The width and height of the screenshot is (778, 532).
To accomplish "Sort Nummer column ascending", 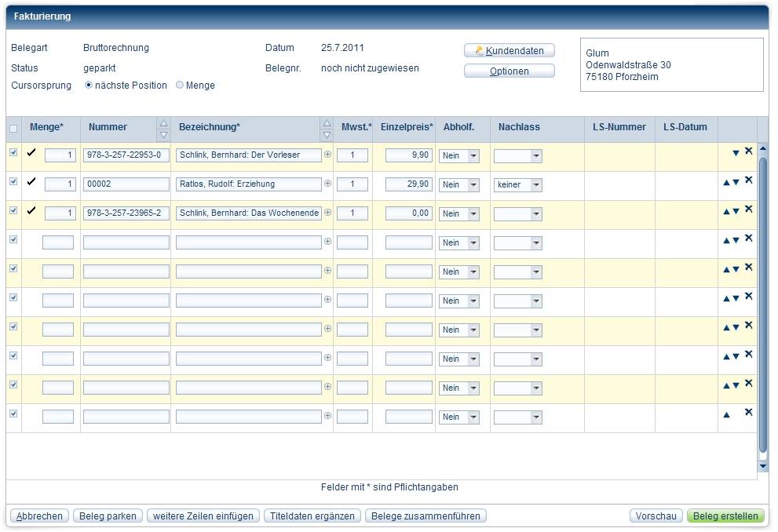I will coord(163,123).
